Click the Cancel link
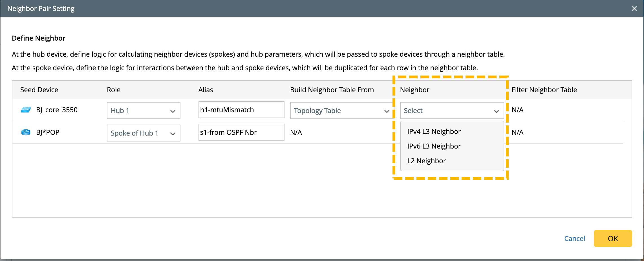644x261 pixels. point(574,239)
